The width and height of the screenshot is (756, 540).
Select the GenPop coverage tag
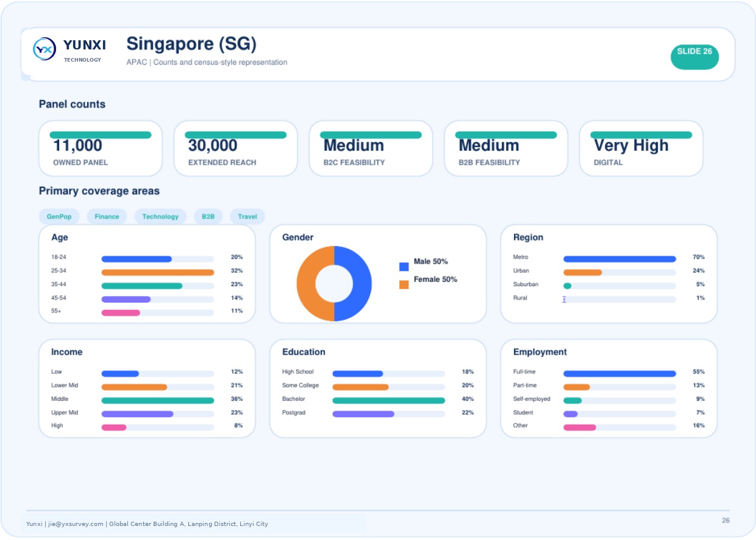pyautogui.click(x=59, y=217)
